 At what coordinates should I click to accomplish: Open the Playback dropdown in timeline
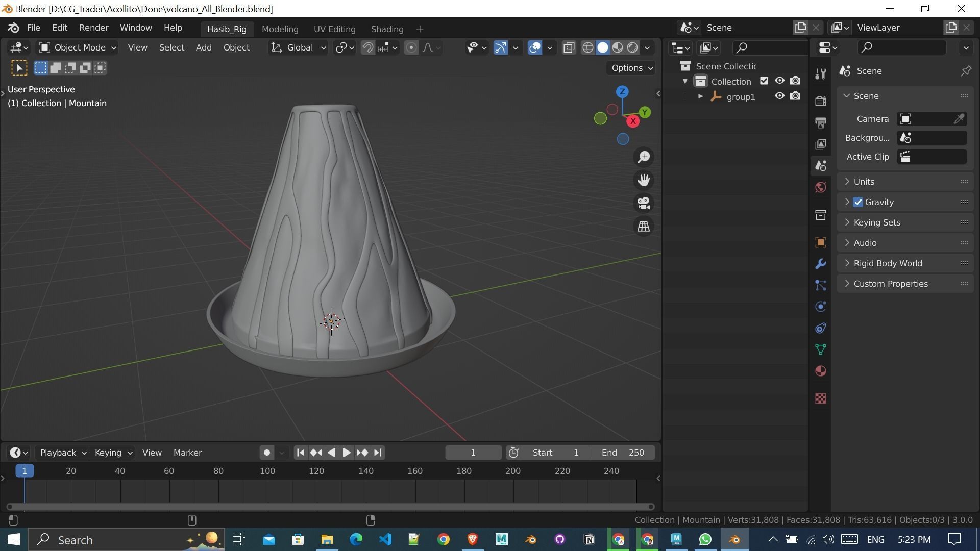63,453
